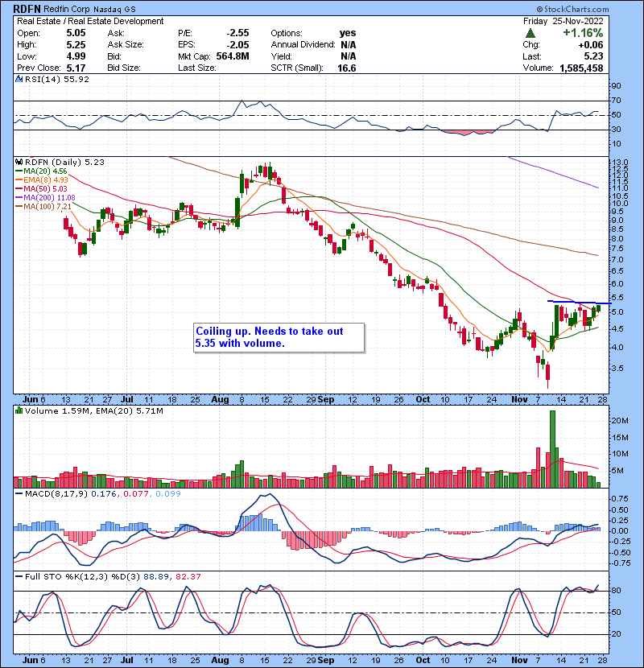Image resolution: width=644 pixels, height=668 pixels.
Task: Click the Open 5.05 value
Action: point(76,33)
